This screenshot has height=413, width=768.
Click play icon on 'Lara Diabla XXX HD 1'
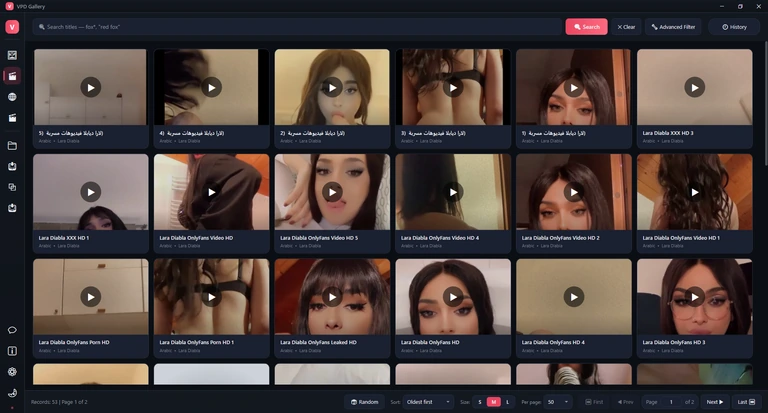coord(91,192)
